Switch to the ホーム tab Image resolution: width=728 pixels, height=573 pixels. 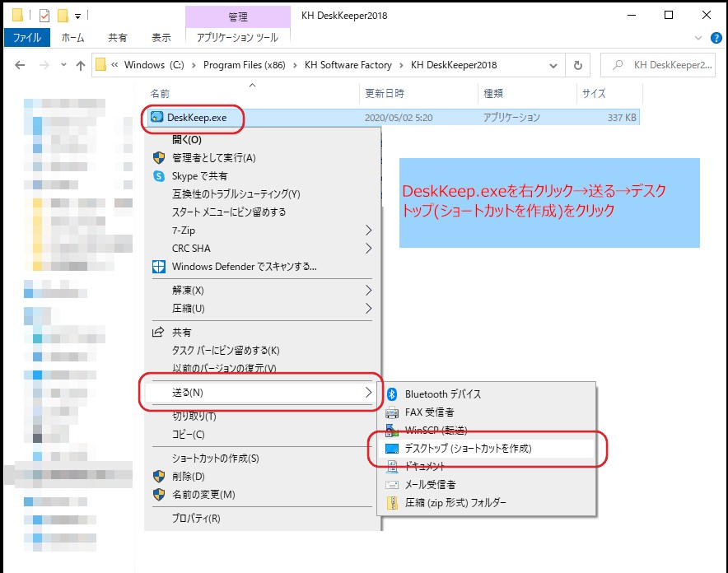tap(73, 38)
